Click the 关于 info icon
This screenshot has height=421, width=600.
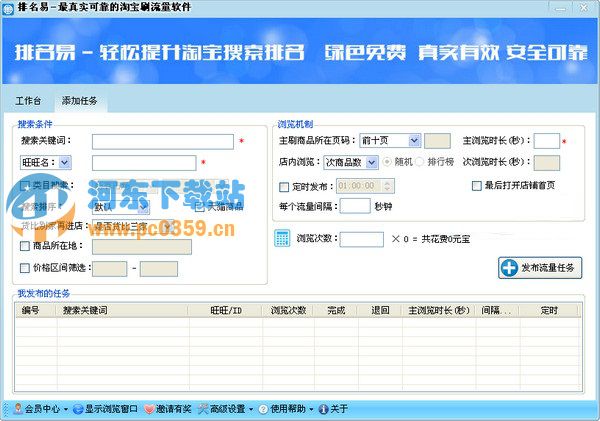(x=323, y=409)
